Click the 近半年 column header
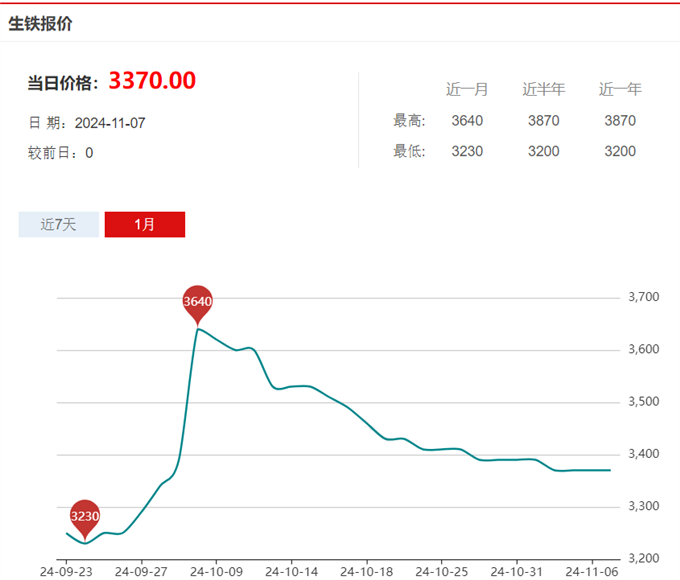The image size is (680, 580). pos(543,89)
